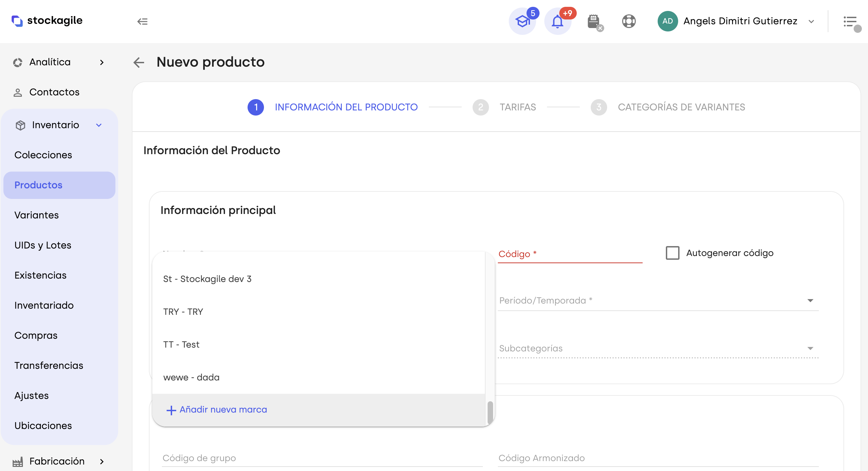Collapse the sidebar menu arrow icon
The width and height of the screenshot is (868, 471).
pos(142,22)
